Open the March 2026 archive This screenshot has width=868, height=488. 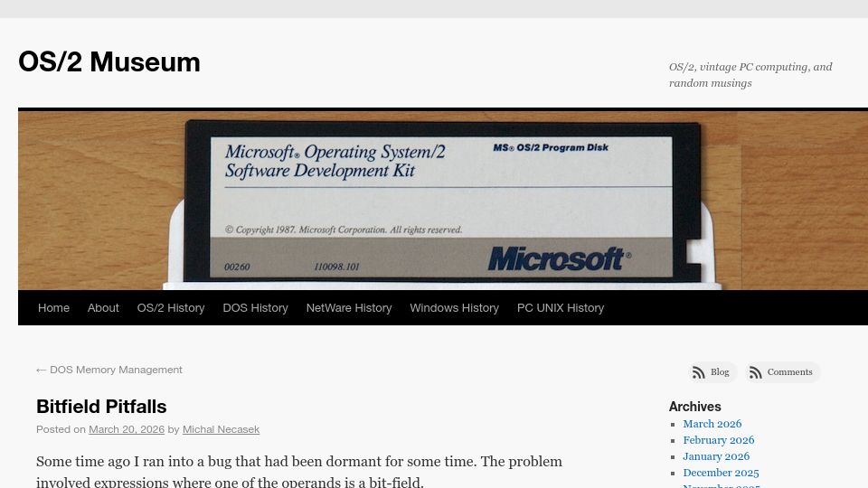coord(712,424)
